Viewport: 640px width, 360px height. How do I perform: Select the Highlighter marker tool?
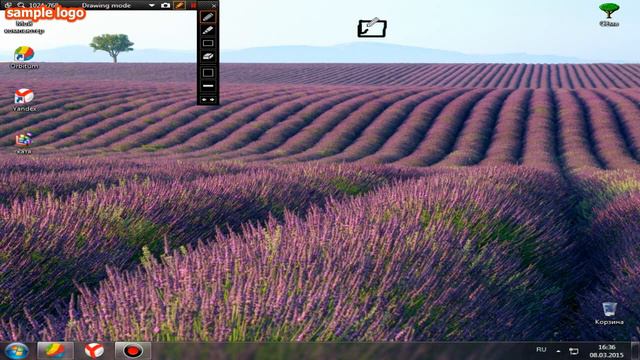click(x=208, y=30)
